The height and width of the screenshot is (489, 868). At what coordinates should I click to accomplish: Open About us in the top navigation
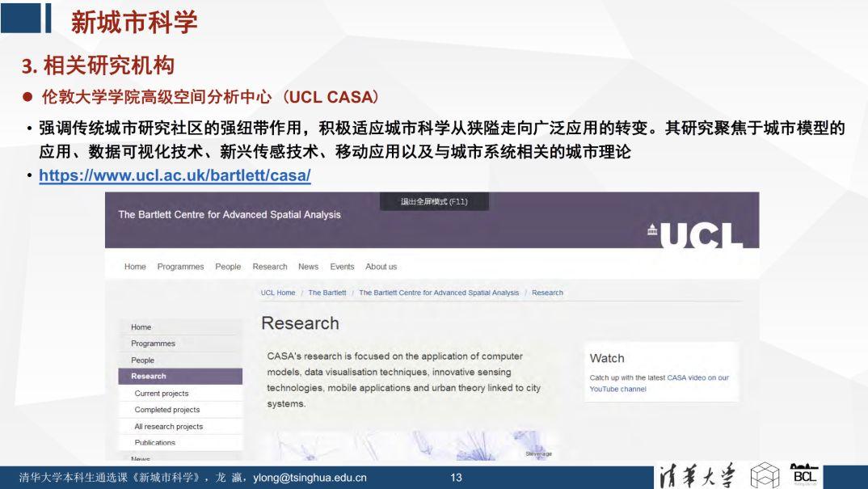(x=381, y=267)
